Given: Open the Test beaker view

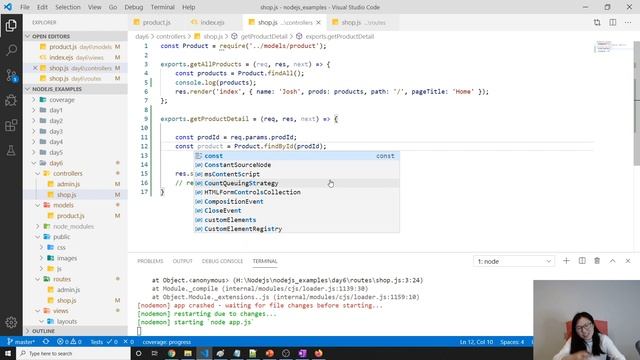Looking at the screenshot, I should pos(11,151).
